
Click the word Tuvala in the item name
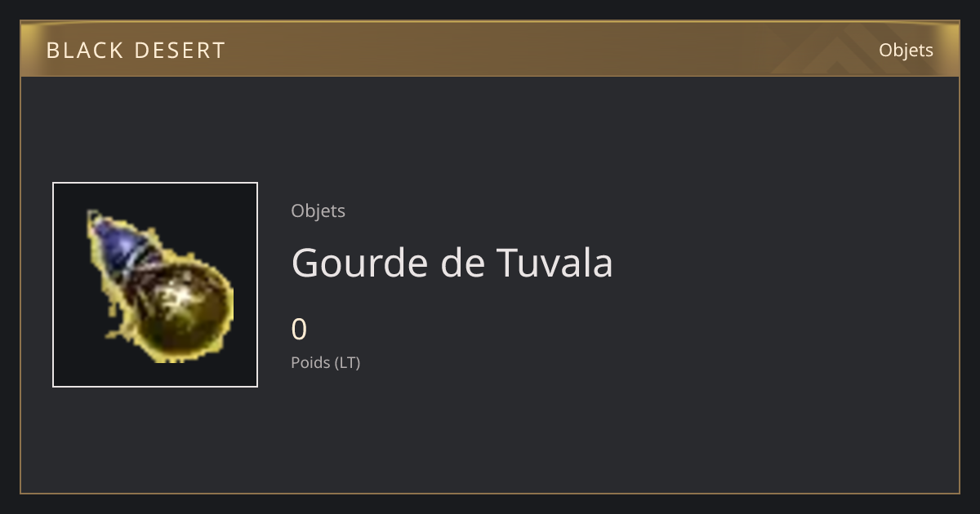click(555, 263)
